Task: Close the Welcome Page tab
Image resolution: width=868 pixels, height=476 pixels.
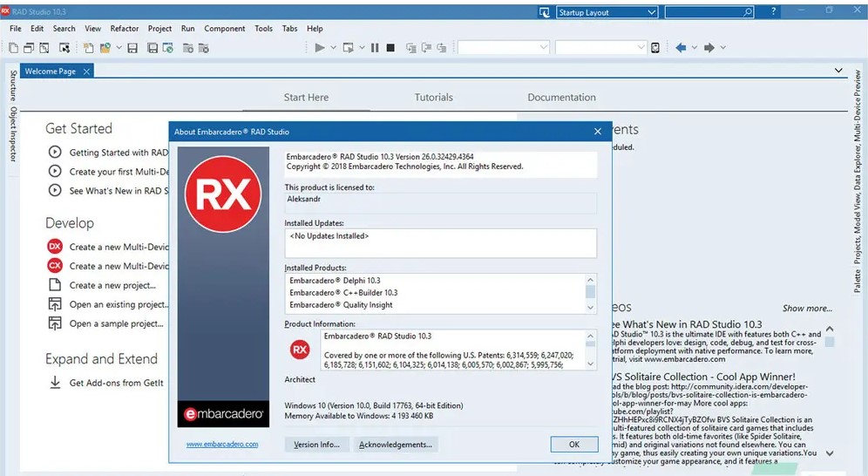Action: 86,71
